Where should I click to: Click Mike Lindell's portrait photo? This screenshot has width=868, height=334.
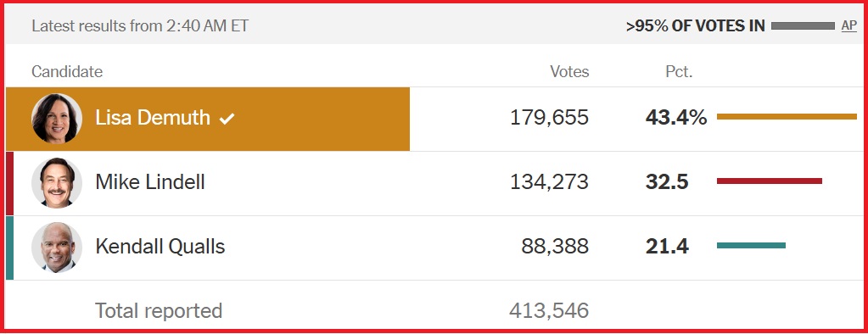coord(57,182)
